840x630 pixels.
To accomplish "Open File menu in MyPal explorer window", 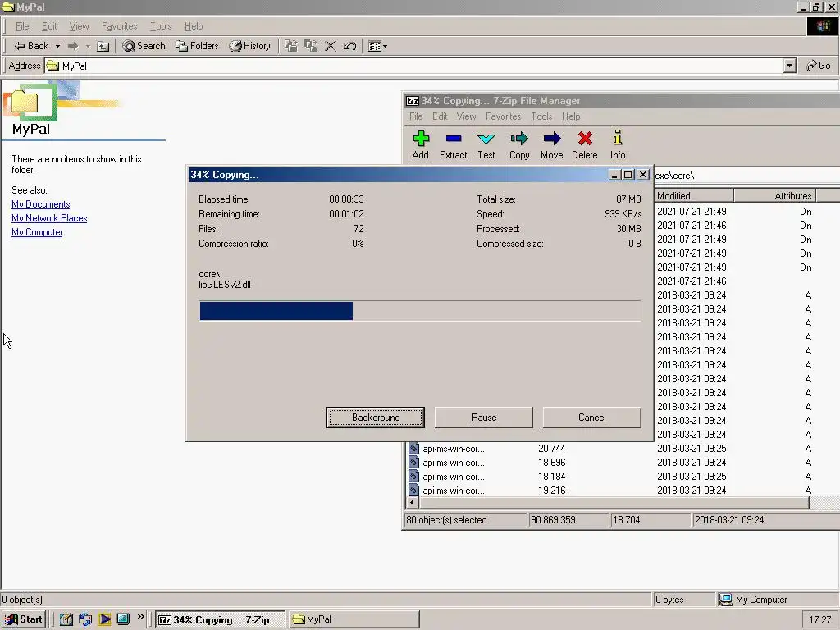I will point(22,26).
